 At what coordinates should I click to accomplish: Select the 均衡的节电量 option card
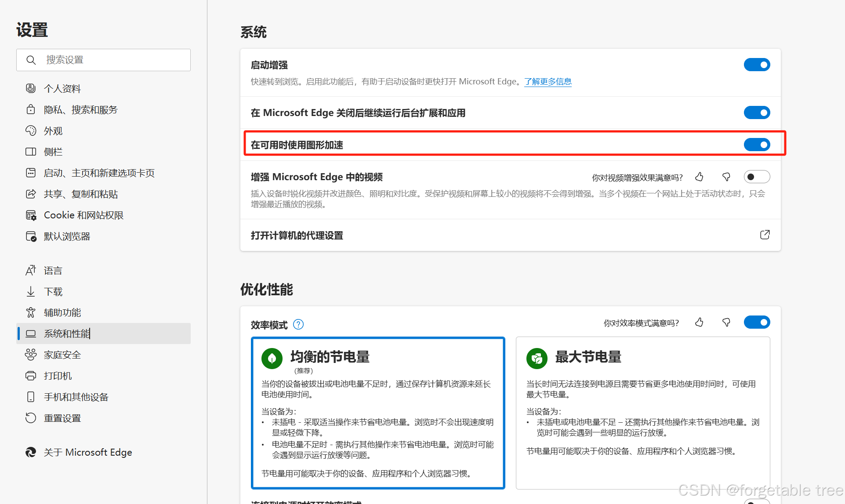(377, 412)
